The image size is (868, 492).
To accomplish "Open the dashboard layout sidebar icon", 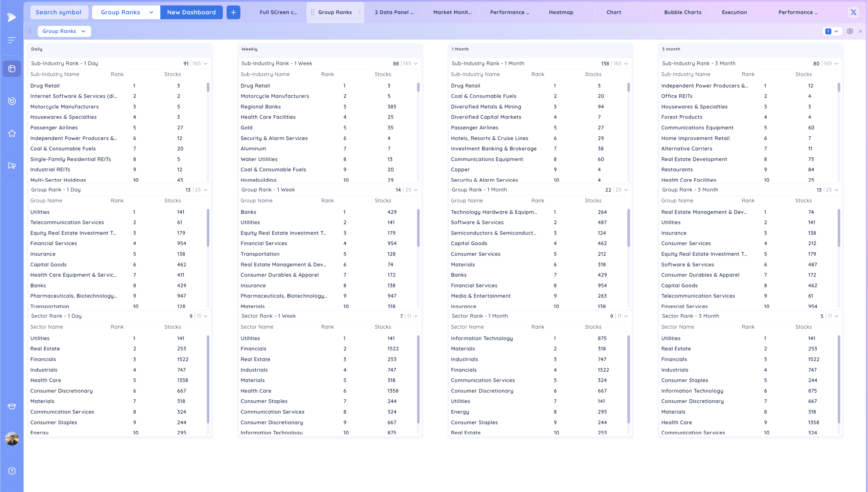I will 12,69.
